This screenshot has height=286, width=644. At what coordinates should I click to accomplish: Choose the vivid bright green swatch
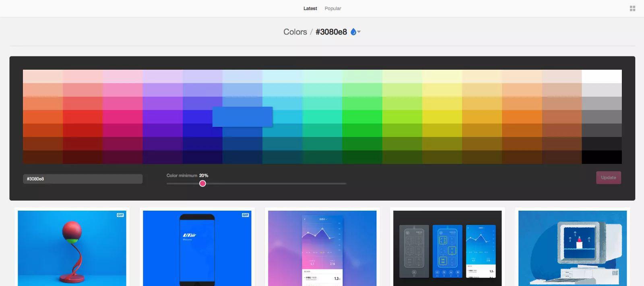(x=362, y=117)
